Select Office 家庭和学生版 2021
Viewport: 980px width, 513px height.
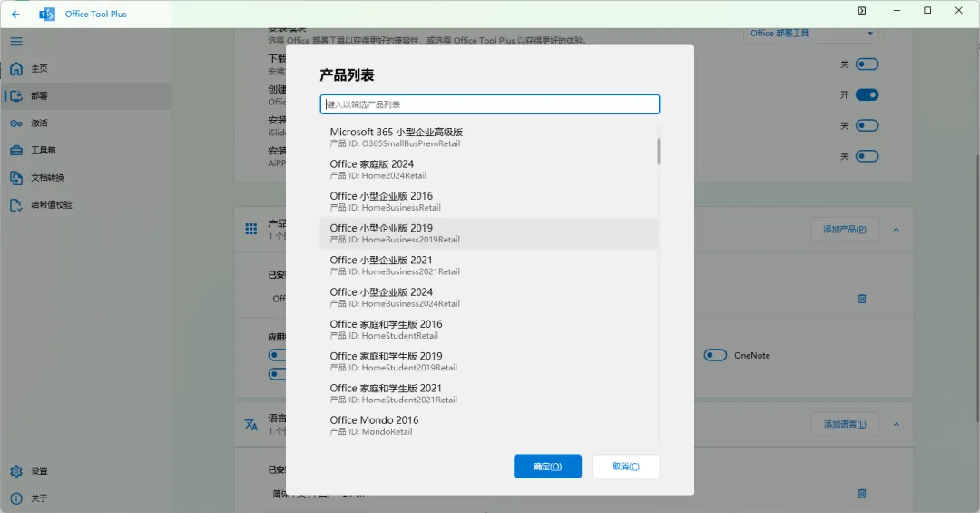point(489,393)
